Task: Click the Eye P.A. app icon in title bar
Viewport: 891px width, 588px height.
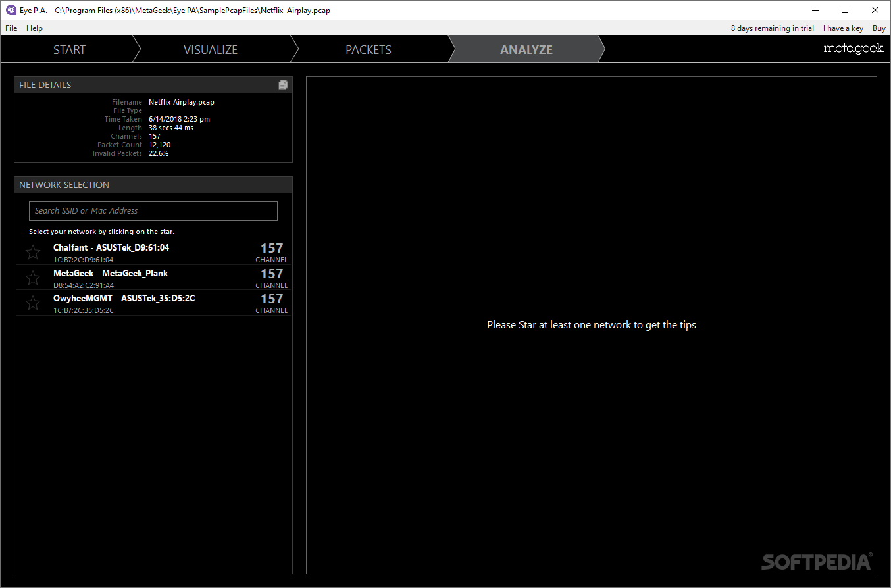Action: pyautogui.click(x=11, y=10)
